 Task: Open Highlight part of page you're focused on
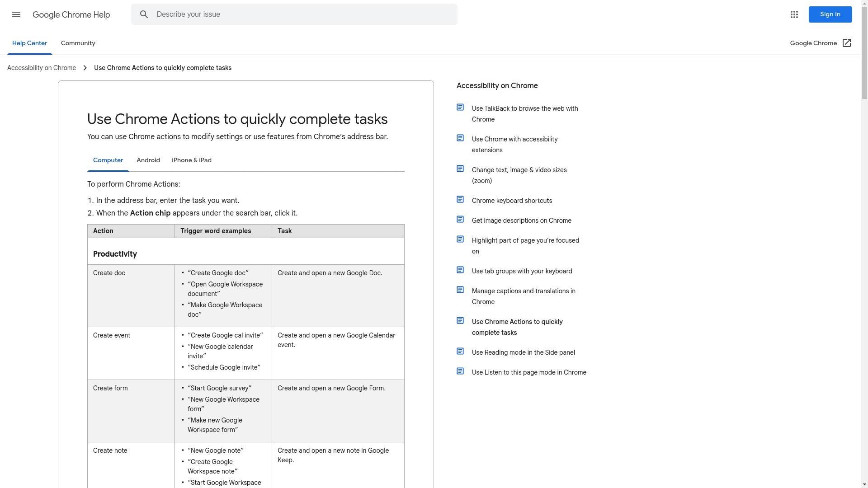pos(525,246)
